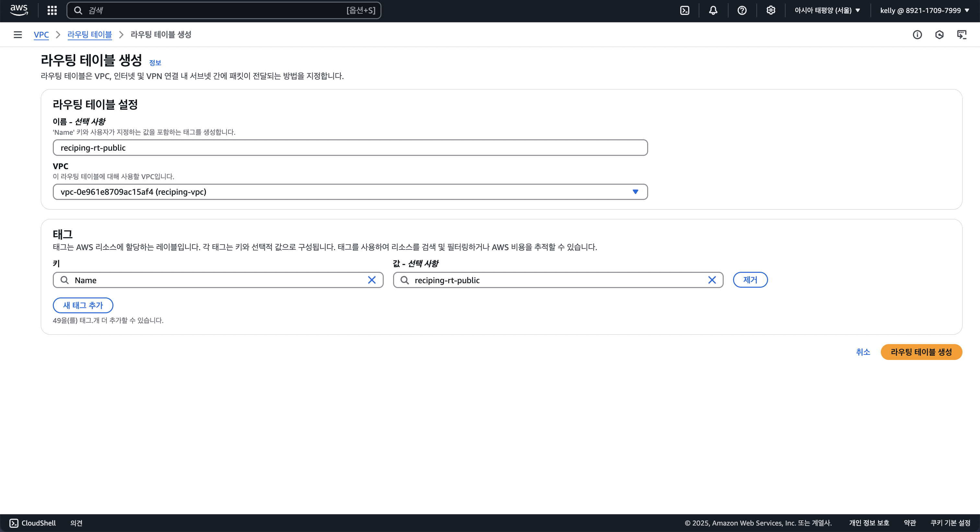
Task: Remove the tag with 제거 button
Action: point(750,280)
